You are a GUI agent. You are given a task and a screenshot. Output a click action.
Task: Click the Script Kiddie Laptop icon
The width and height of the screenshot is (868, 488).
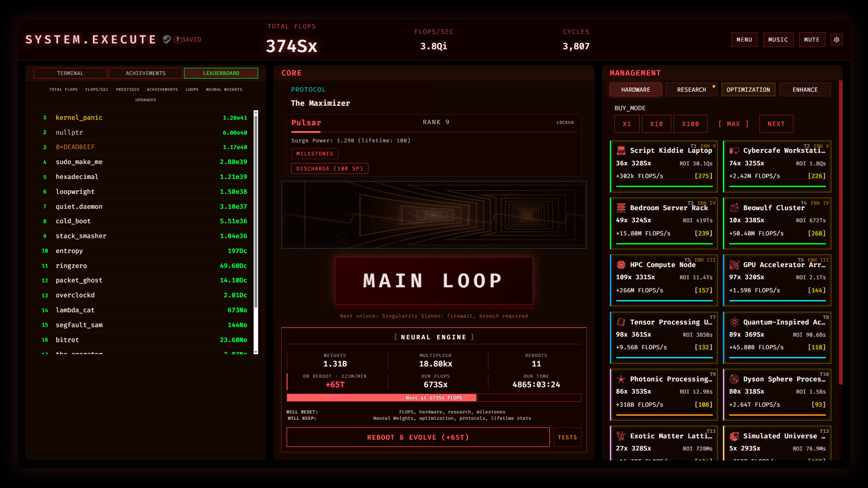[621, 150]
